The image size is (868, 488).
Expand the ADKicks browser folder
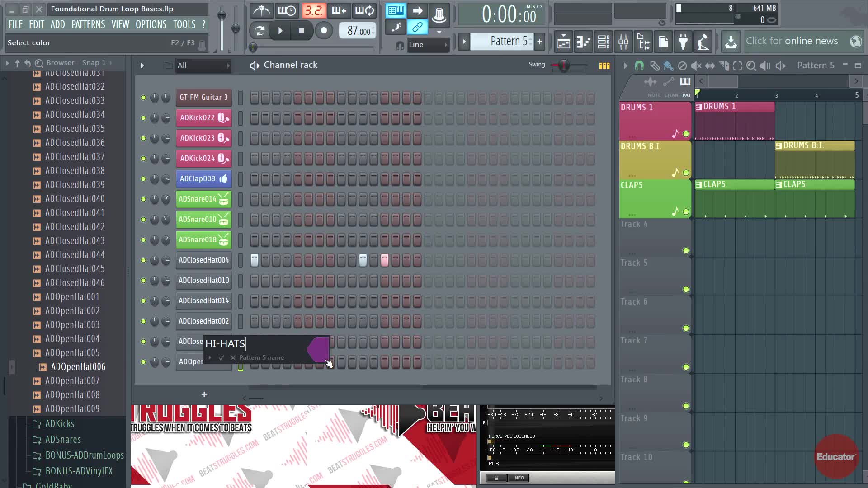[x=59, y=423]
